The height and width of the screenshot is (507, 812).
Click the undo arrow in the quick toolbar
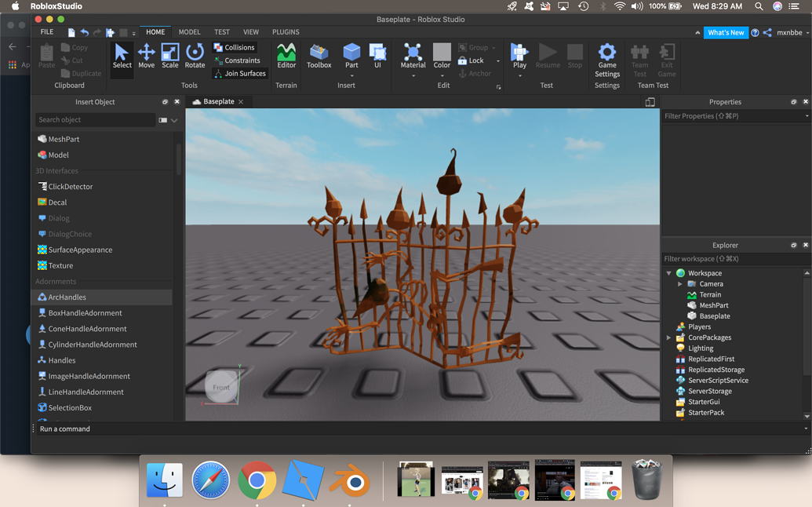tap(85, 32)
